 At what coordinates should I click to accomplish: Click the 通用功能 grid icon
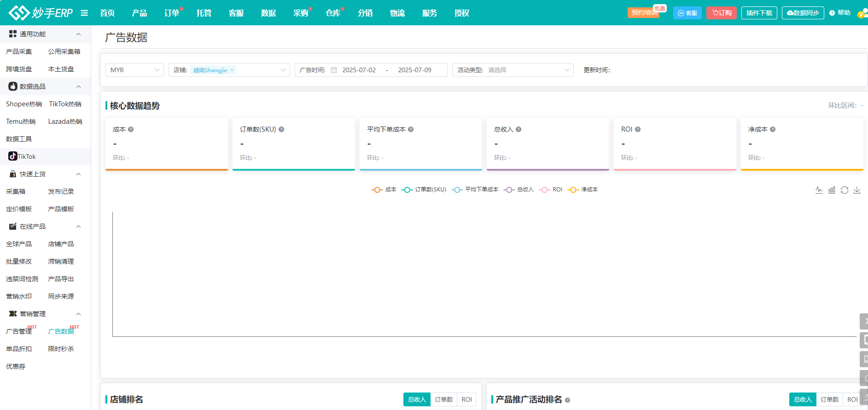[13, 34]
